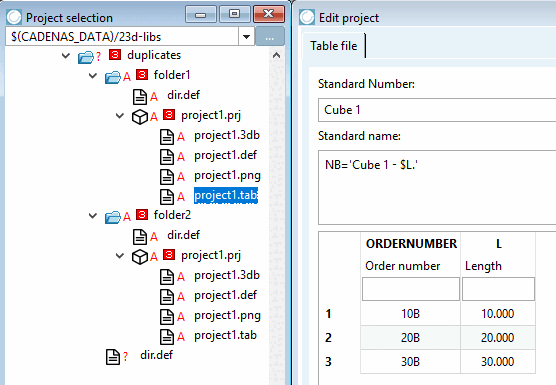Click the browse ellipsis button
556x385 pixels.
pyautogui.click(x=270, y=37)
